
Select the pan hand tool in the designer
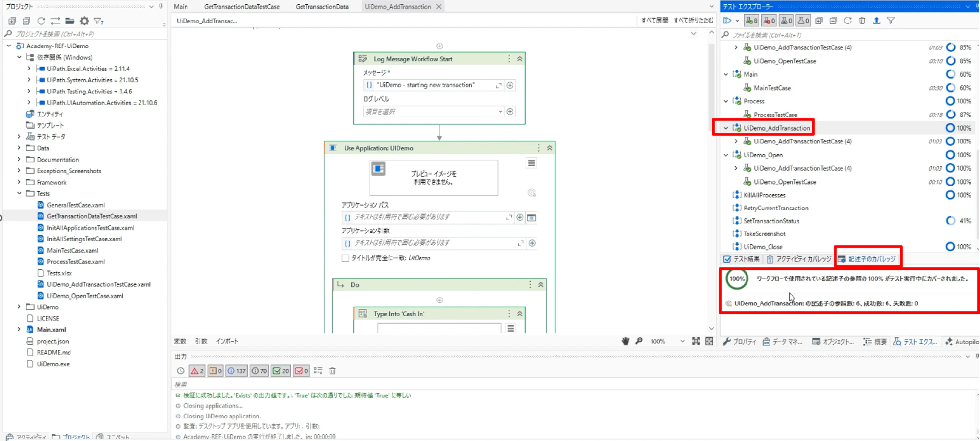tap(625, 341)
